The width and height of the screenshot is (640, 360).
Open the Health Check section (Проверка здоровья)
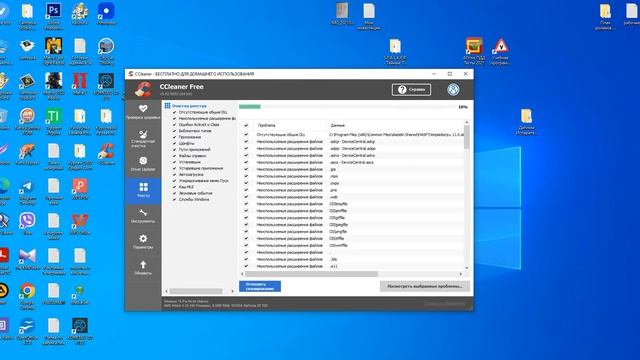tap(143, 112)
